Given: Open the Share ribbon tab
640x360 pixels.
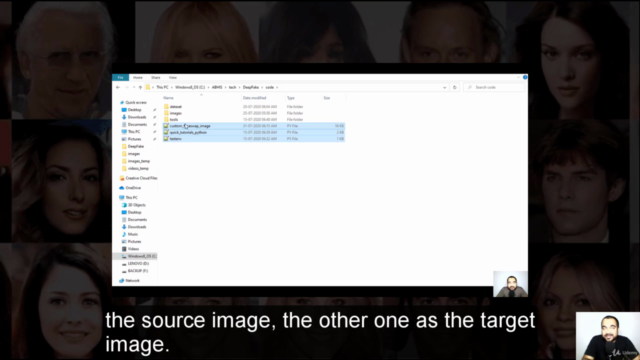Looking at the screenshot, I should (x=156, y=78).
